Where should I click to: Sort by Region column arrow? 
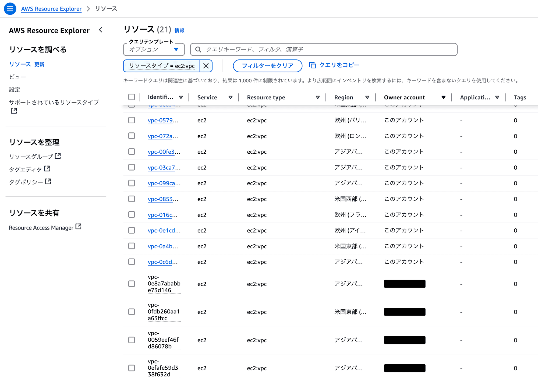click(367, 97)
